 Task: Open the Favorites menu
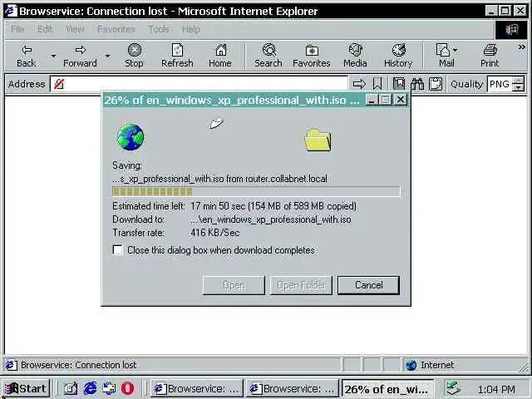point(116,30)
